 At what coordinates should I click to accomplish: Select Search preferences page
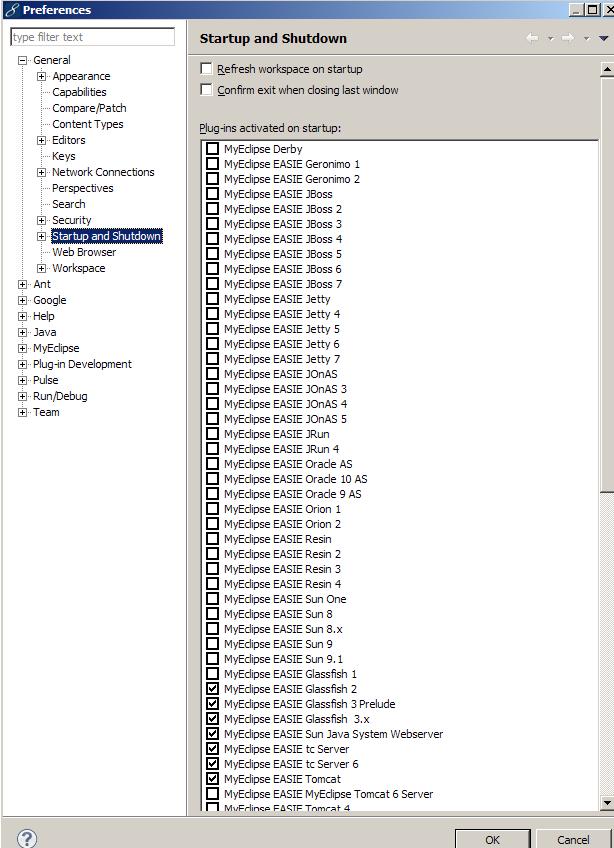pos(69,204)
